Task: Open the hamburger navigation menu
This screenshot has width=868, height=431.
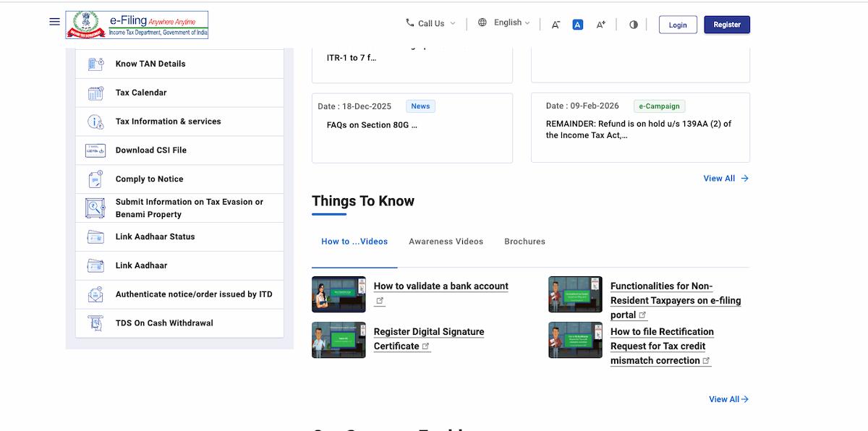Action: pos(54,22)
